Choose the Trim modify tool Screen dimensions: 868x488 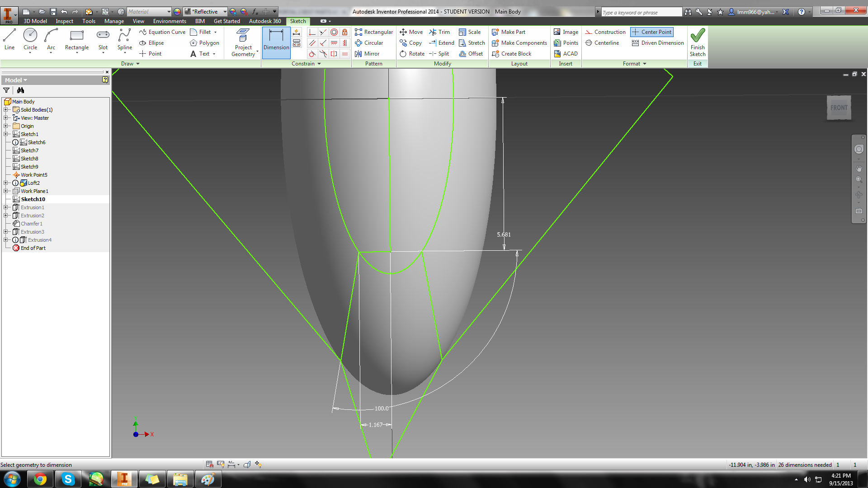(439, 32)
